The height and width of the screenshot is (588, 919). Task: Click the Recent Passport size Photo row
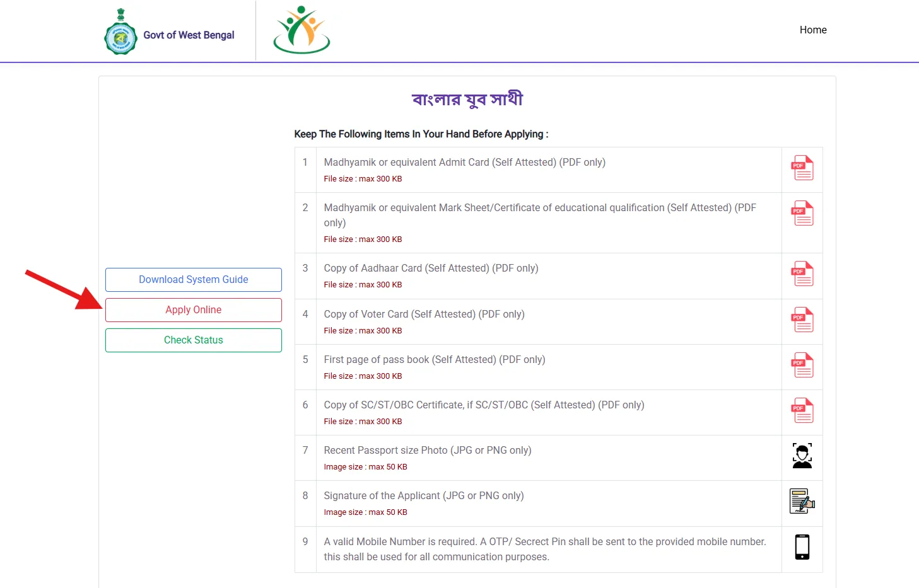tap(428, 450)
